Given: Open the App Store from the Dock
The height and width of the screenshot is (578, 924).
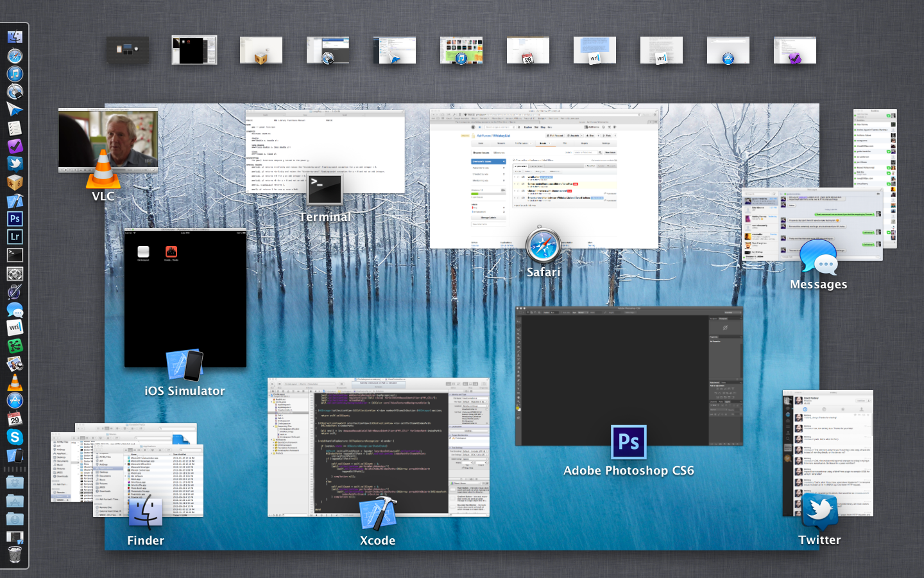Looking at the screenshot, I should [x=15, y=401].
